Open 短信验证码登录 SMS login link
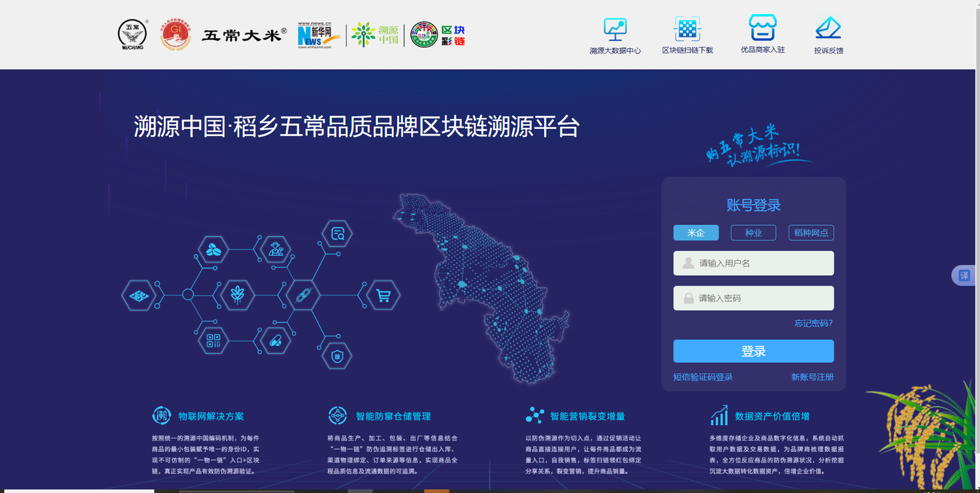This screenshot has width=980, height=493. pyautogui.click(x=703, y=377)
